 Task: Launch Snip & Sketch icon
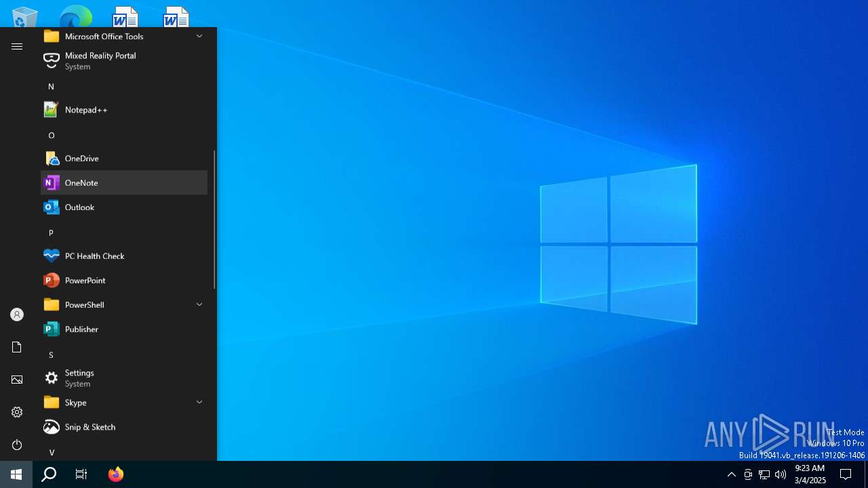coord(52,427)
